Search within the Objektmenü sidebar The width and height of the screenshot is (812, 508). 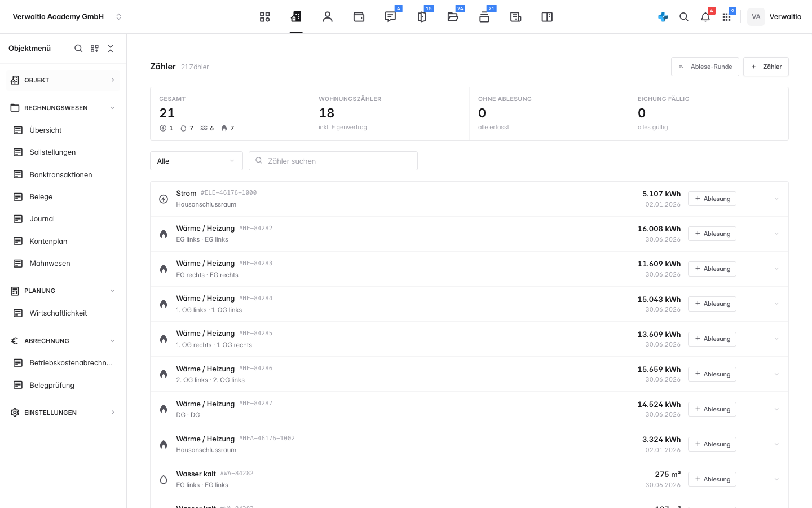(78, 49)
